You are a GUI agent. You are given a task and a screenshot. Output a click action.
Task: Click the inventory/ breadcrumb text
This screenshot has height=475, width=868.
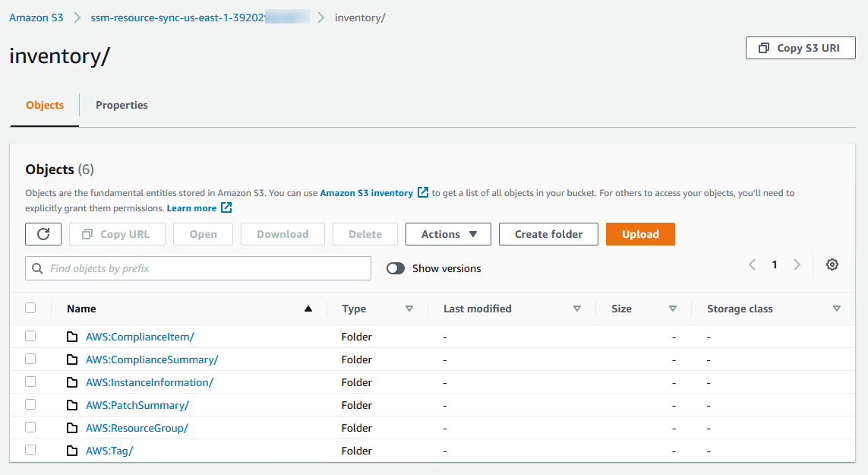click(360, 17)
